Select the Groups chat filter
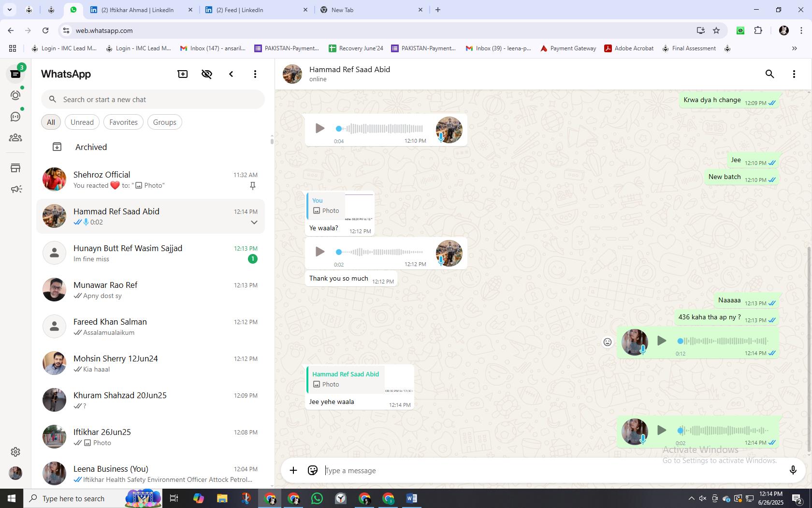Screen dimensions: 812x508 (165, 122)
